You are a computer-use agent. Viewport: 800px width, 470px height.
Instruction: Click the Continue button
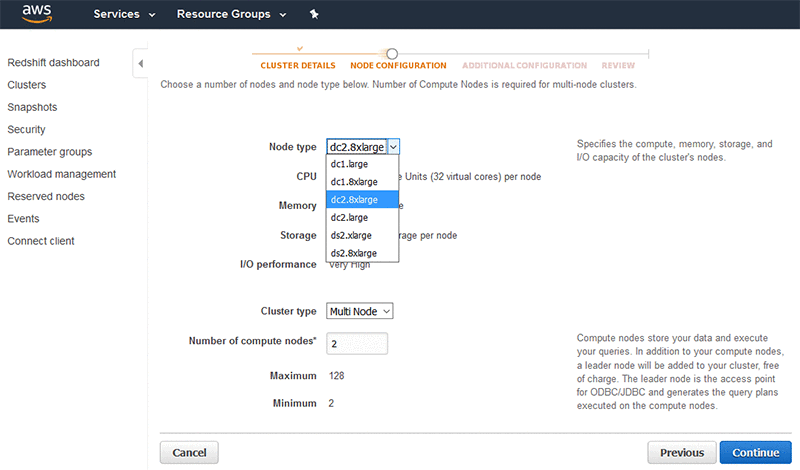pos(756,453)
